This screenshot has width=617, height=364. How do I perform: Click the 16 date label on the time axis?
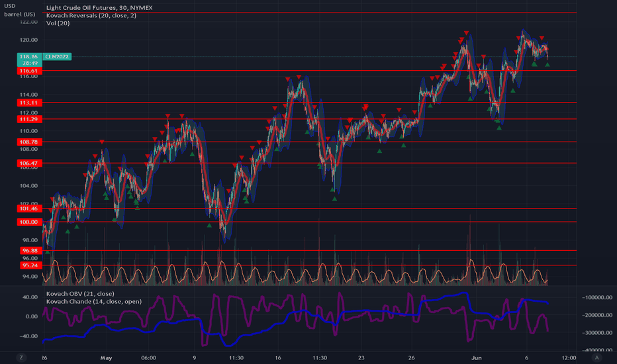click(278, 357)
